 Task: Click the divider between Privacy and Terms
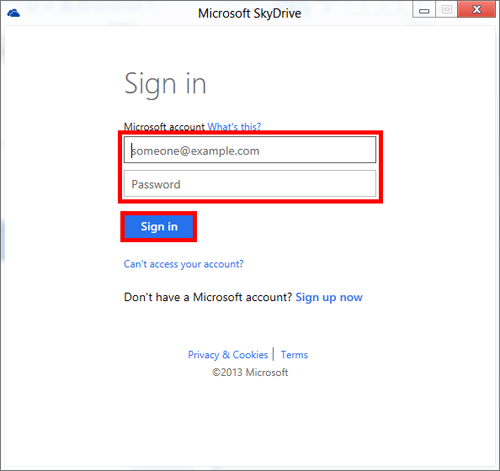point(274,354)
